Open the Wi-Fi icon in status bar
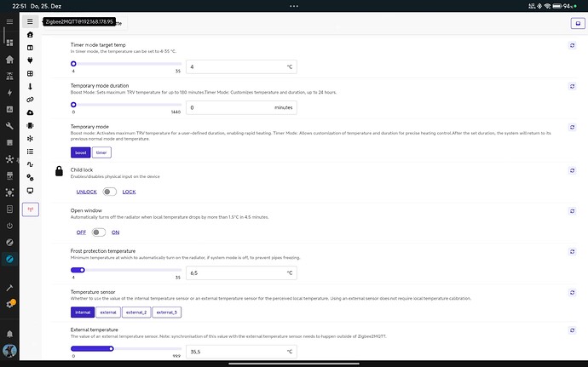This screenshot has width=588, height=367. pos(547,6)
